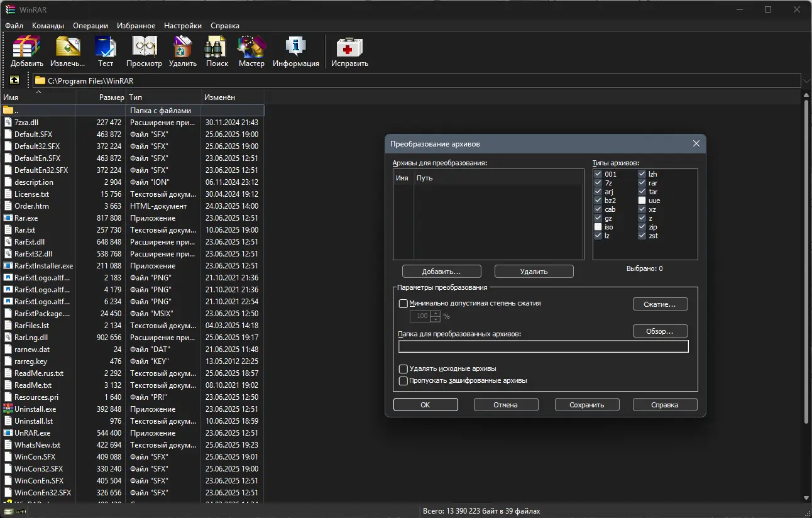Click the Справка button in the dialog
The image size is (812, 518).
(665, 405)
